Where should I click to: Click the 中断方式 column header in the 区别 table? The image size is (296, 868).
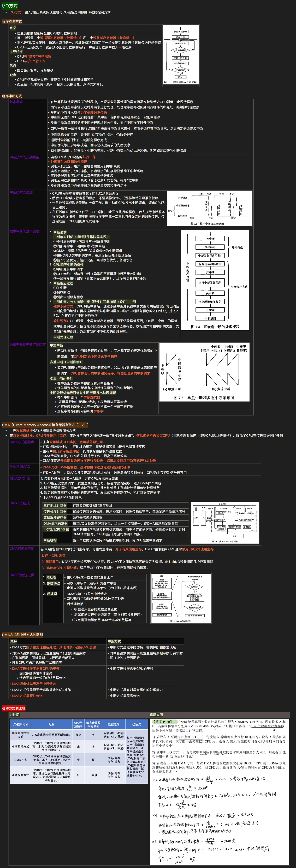[114, 641]
